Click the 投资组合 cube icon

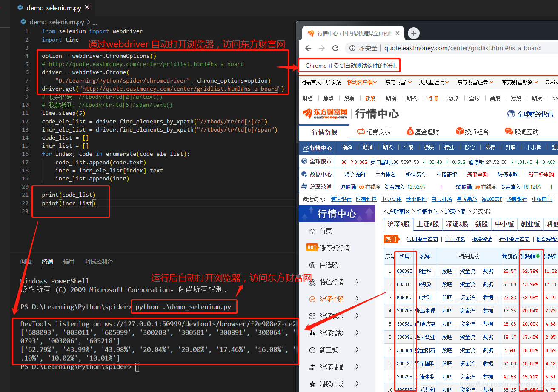[x=460, y=132]
